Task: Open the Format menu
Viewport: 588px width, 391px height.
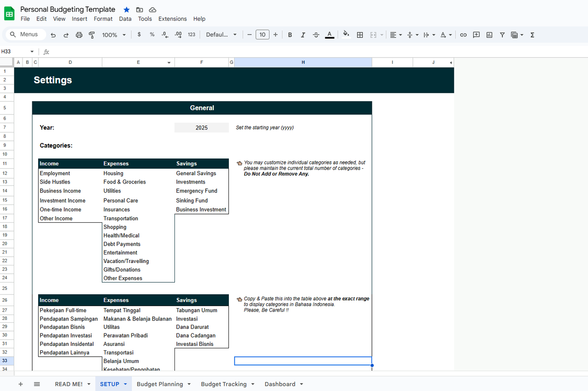Action: [x=103, y=19]
